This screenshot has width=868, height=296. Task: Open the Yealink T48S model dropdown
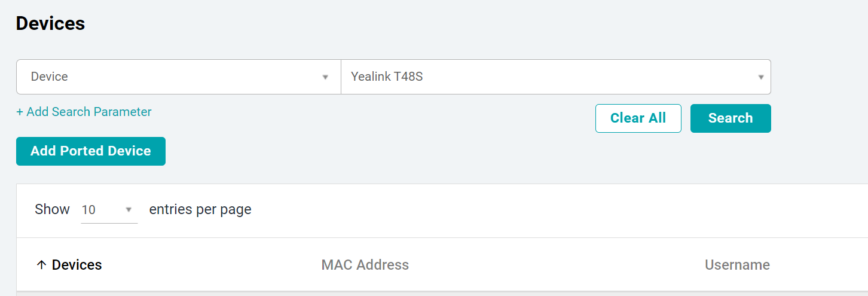(555, 77)
